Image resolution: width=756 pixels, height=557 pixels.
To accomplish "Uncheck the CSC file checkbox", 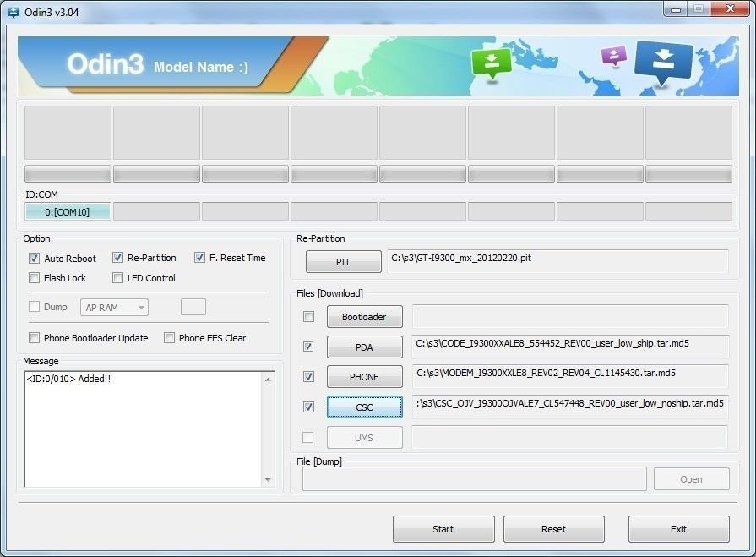I will (x=308, y=407).
